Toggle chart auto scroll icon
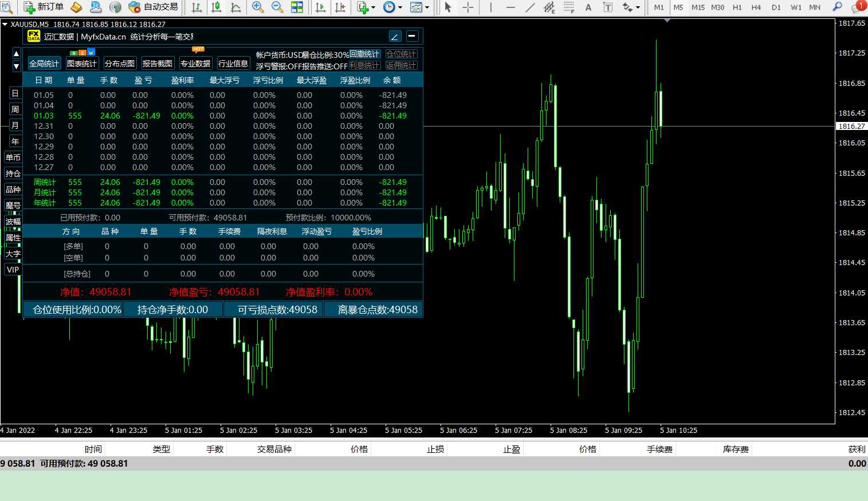This screenshot has width=868, height=501. coord(320,7)
